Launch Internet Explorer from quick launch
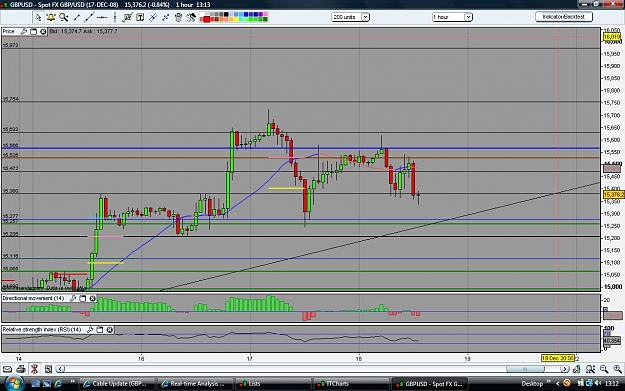 click(x=58, y=384)
